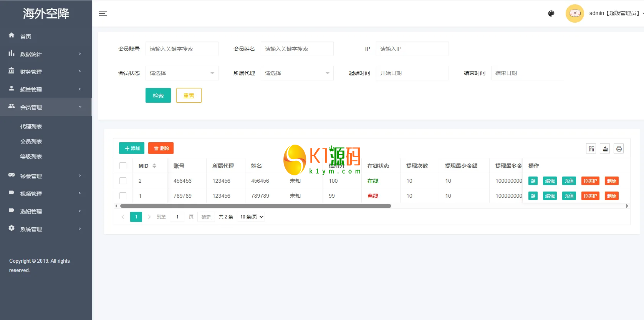Click 编辑 for account 456456
This screenshot has height=320, width=644.
(x=550, y=181)
